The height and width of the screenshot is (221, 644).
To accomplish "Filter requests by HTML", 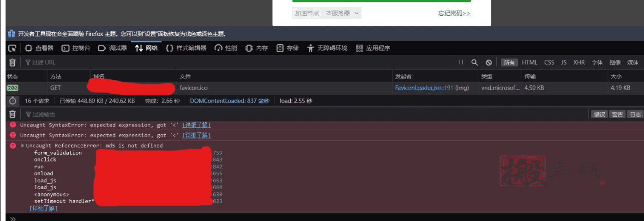I will 530,62.
